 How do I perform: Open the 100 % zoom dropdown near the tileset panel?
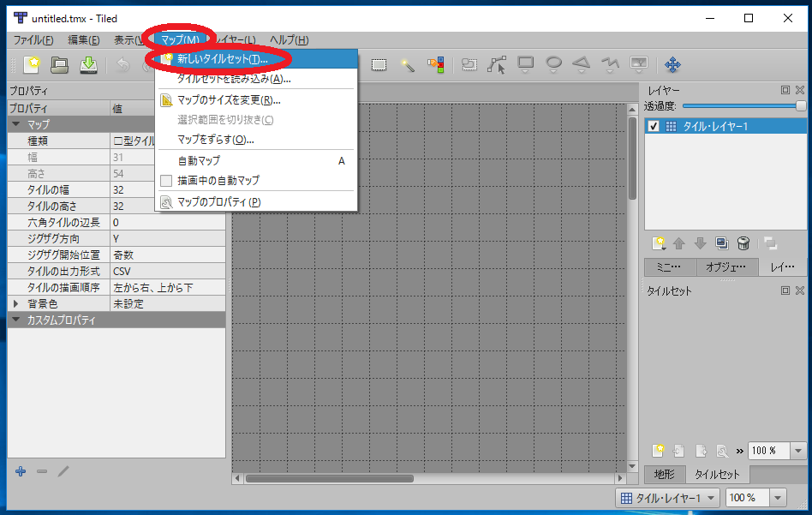[x=797, y=450]
